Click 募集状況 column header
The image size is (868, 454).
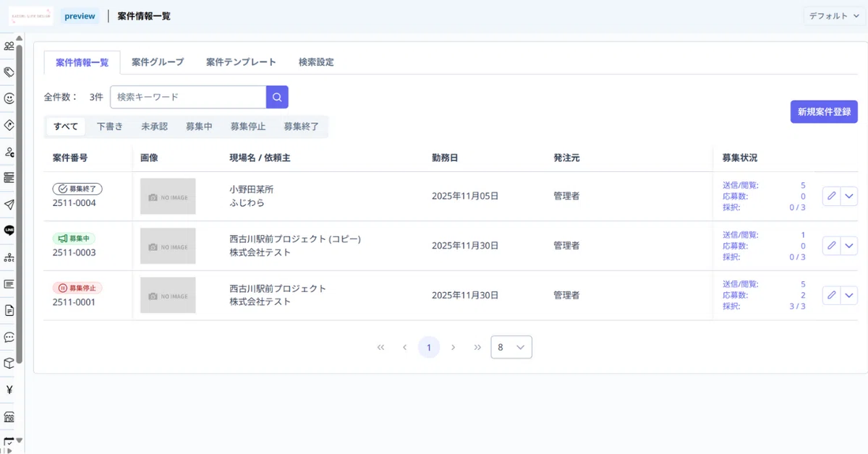point(740,158)
